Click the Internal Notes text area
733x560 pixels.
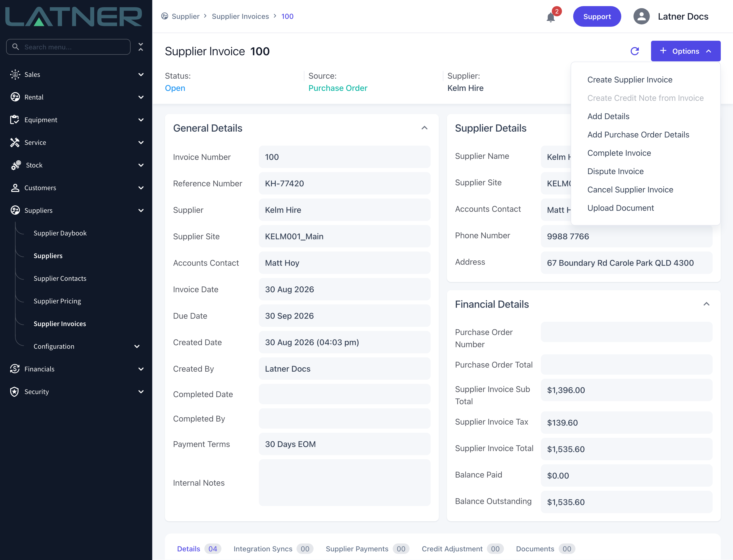pyautogui.click(x=344, y=483)
